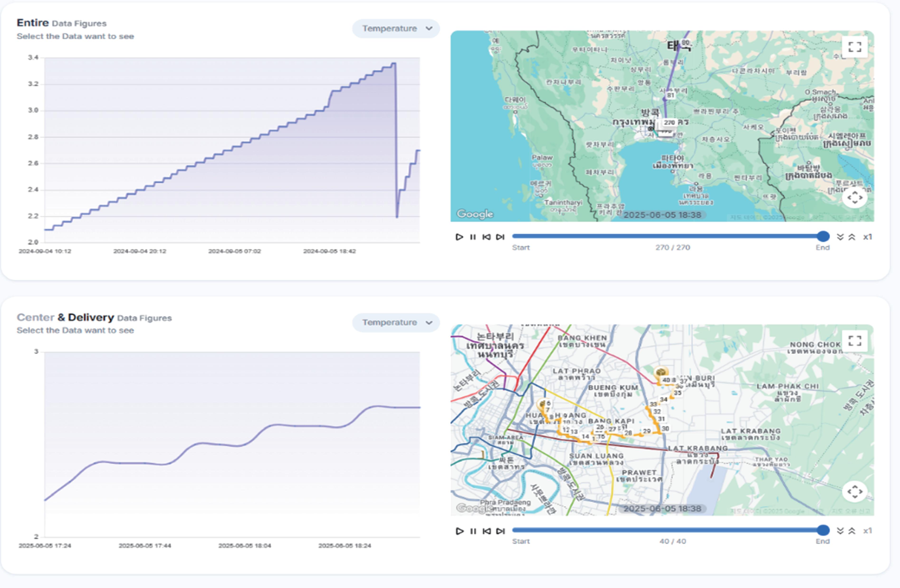Skip to end in Entire map player
The image size is (900, 588).
pos(500,237)
